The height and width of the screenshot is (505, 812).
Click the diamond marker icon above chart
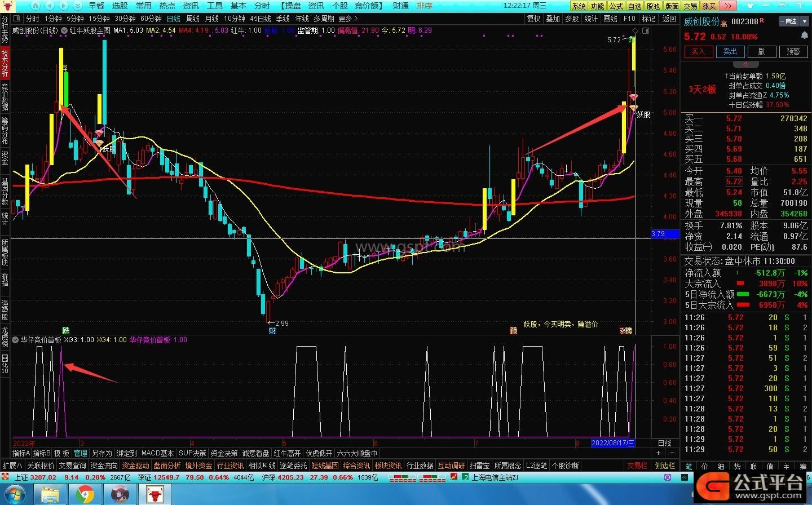(x=636, y=30)
